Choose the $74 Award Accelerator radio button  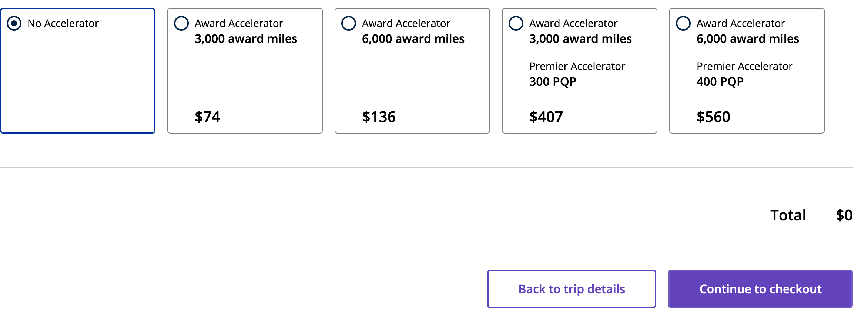[181, 23]
